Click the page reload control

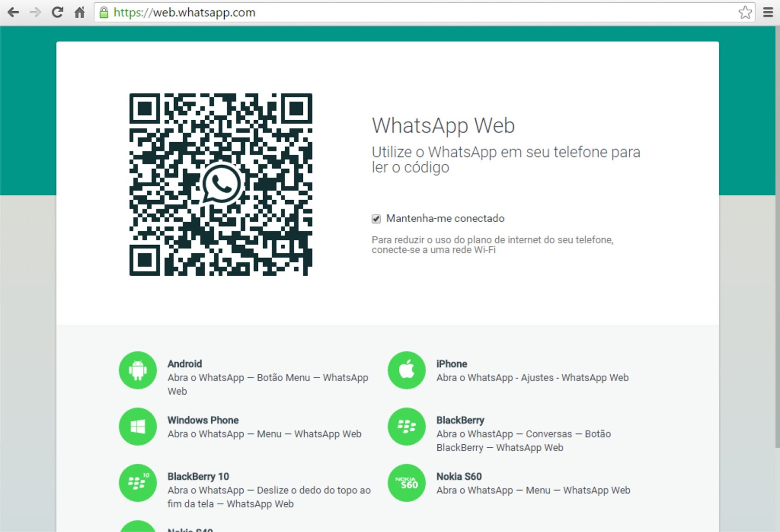[57, 12]
